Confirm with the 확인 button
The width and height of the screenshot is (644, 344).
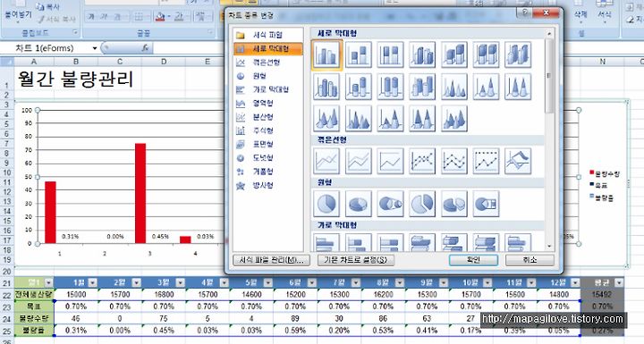[473, 260]
